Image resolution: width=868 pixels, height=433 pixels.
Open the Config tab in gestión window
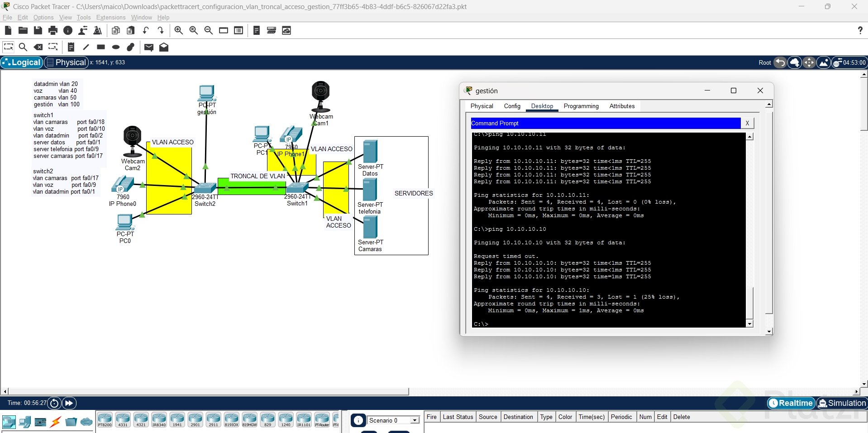point(512,106)
